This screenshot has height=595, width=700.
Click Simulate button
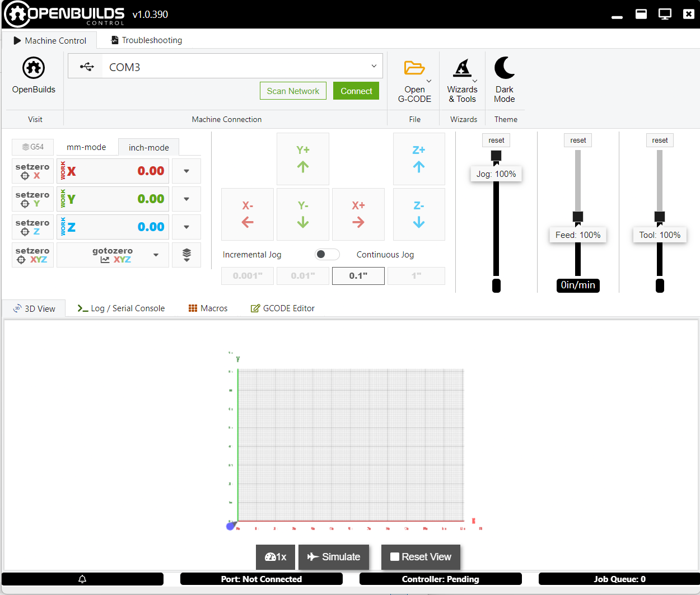tap(334, 557)
